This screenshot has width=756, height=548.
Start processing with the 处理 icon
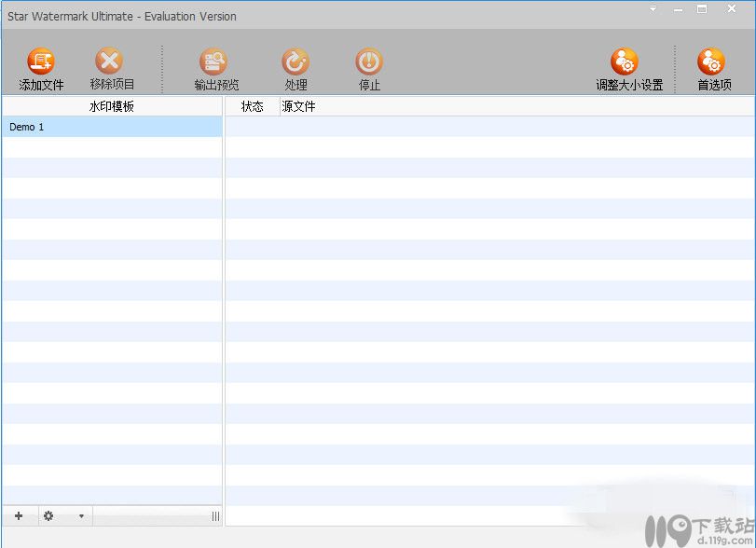(296, 62)
